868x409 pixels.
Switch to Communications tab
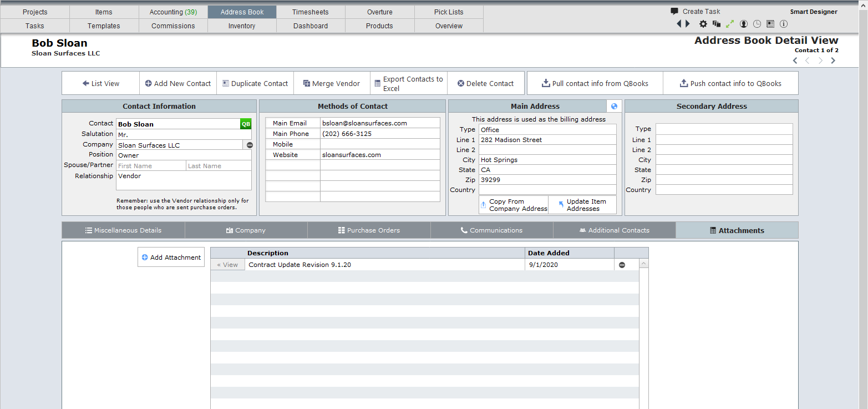[x=491, y=230]
